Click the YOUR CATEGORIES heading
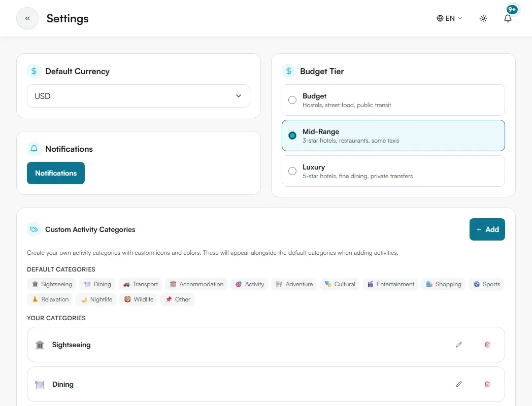The height and width of the screenshot is (406, 532). [56, 318]
